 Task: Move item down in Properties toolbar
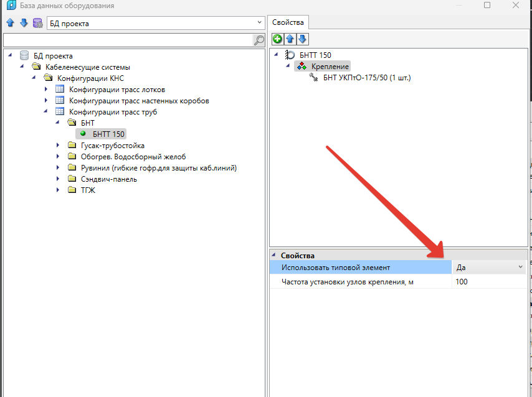click(302, 39)
